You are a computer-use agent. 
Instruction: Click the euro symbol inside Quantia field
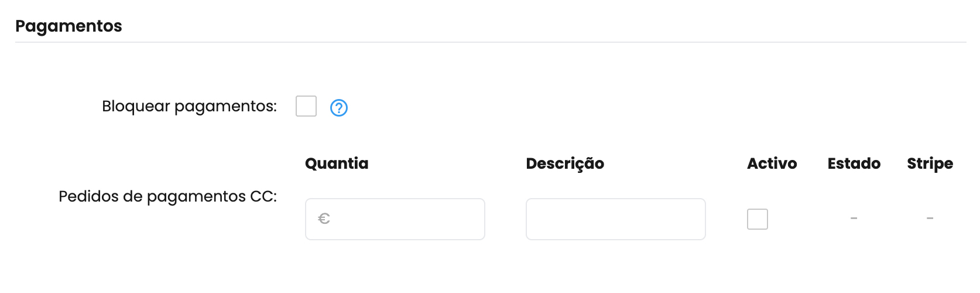pyautogui.click(x=324, y=219)
